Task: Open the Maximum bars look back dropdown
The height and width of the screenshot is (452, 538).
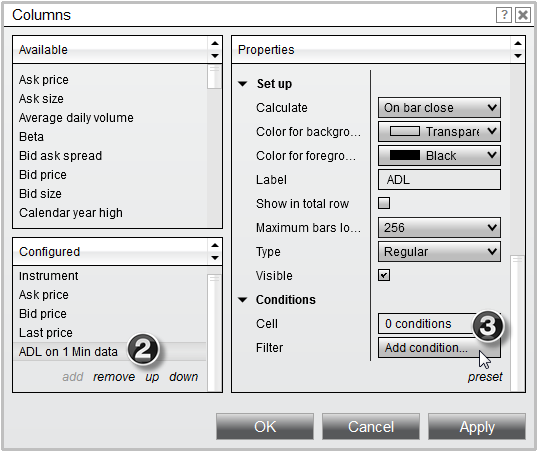Action: point(439,228)
